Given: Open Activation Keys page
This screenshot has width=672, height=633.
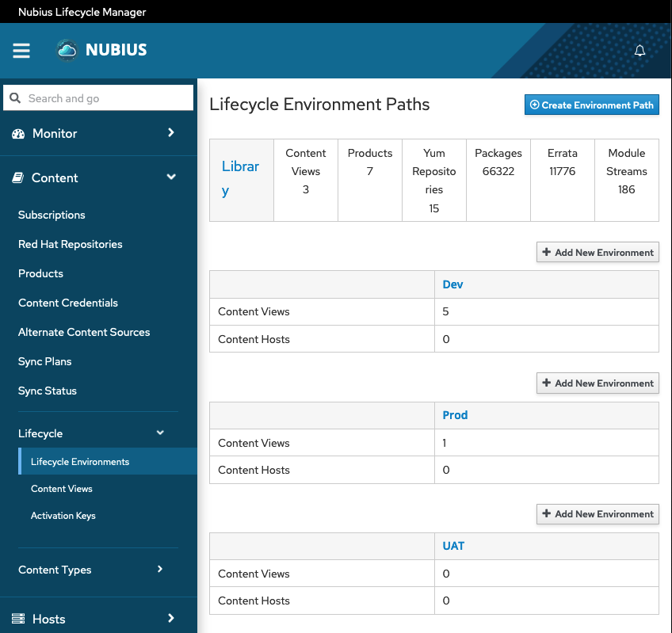Looking at the screenshot, I should click(63, 516).
